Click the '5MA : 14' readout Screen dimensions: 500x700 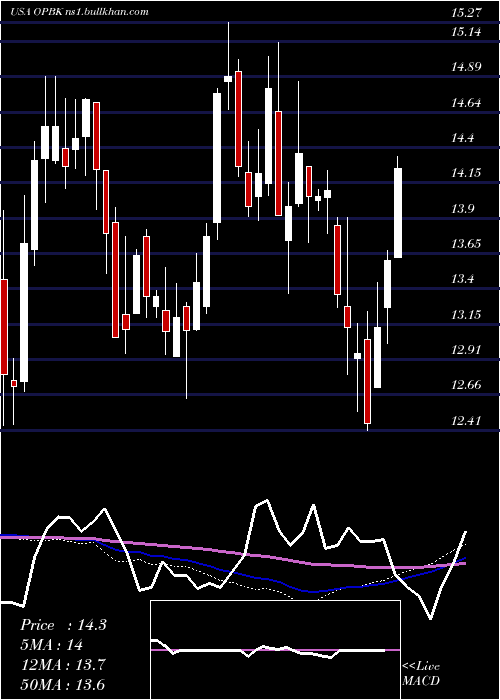point(51,645)
